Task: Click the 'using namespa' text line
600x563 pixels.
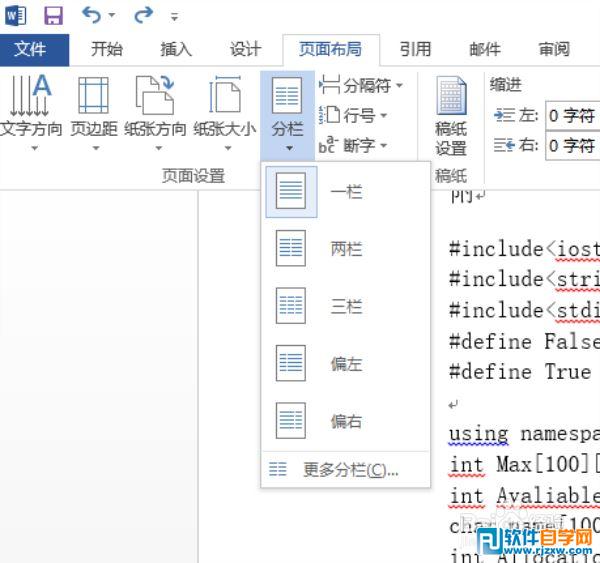Action: coord(524,434)
